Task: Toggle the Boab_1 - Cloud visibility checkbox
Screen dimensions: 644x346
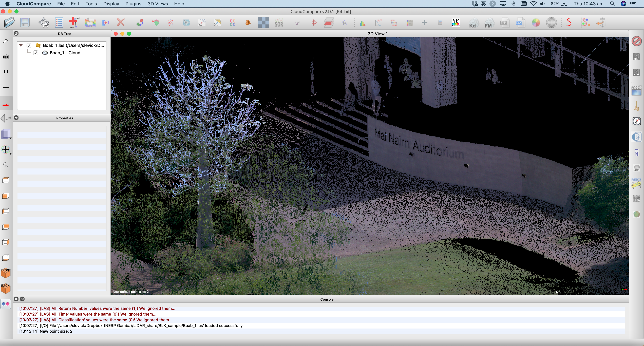Action: pos(35,53)
